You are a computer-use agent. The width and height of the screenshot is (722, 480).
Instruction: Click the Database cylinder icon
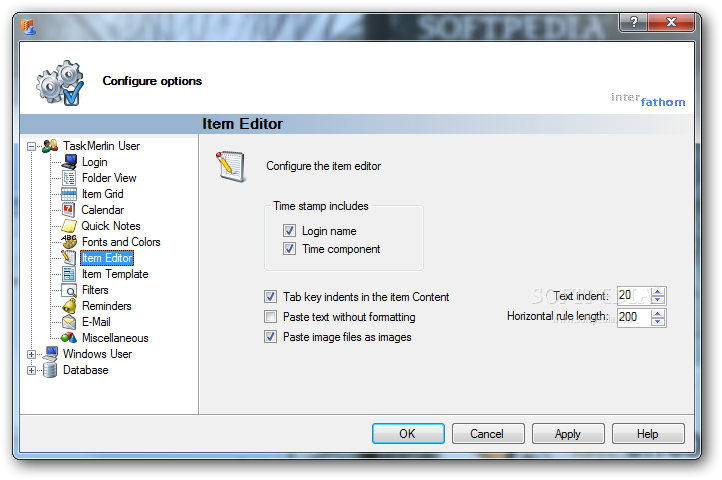point(50,370)
